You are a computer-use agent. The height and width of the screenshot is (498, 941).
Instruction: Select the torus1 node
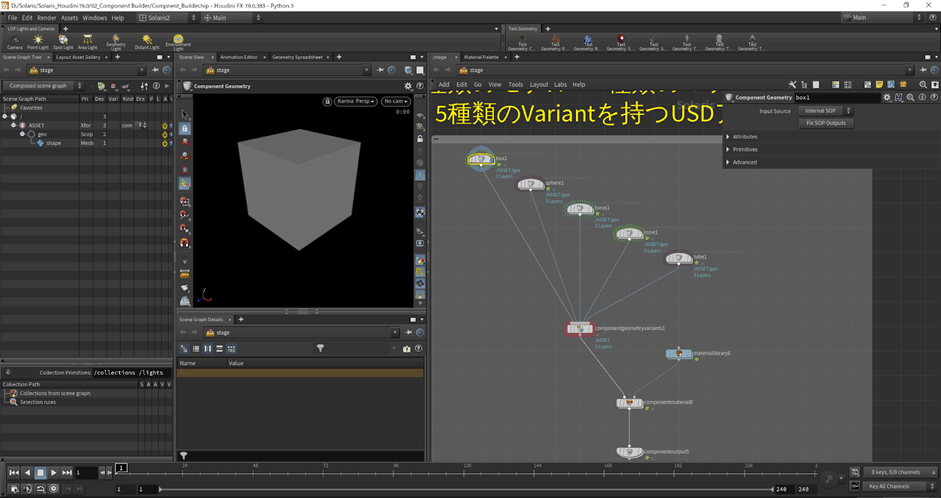coord(580,209)
